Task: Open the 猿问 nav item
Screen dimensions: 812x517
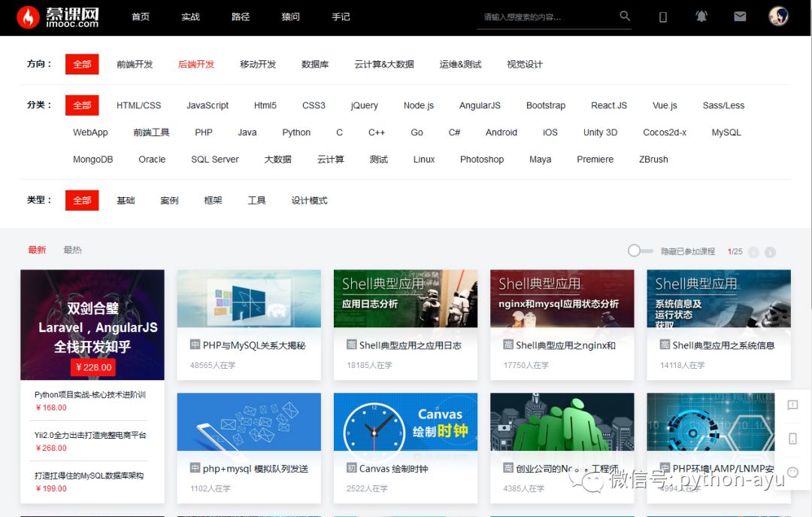Action: click(x=290, y=17)
